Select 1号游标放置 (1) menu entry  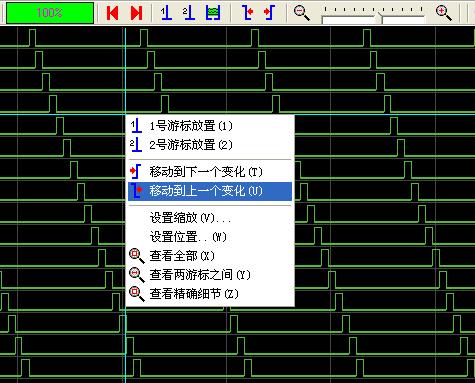(210, 126)
